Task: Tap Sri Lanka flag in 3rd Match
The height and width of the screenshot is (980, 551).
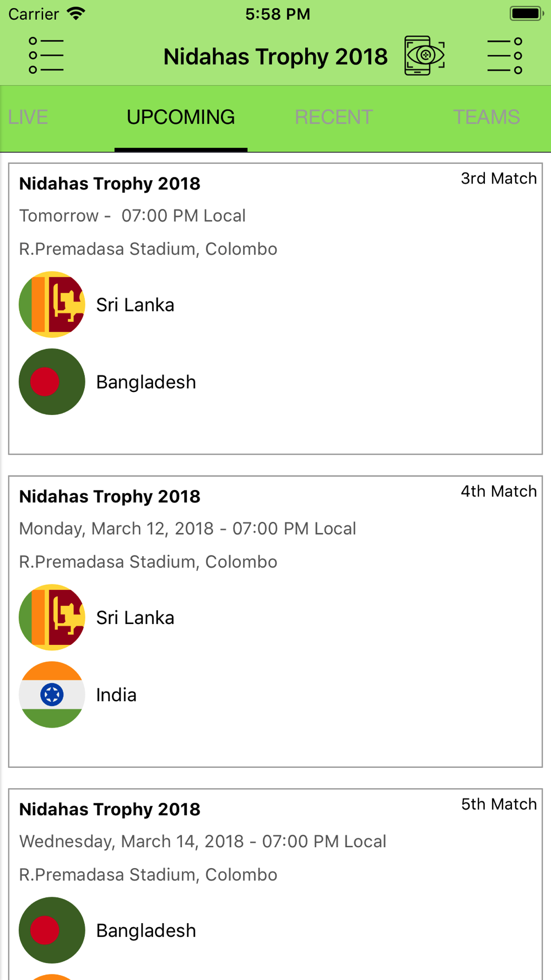Action: (x=52, y=304)
